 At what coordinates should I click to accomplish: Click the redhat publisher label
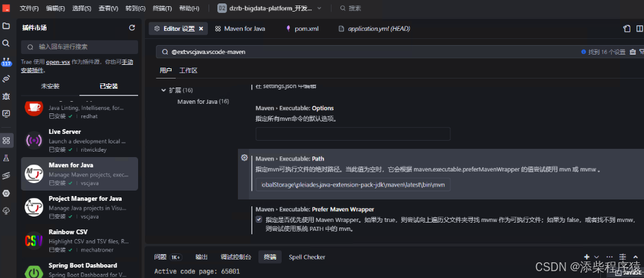(89, 116)
